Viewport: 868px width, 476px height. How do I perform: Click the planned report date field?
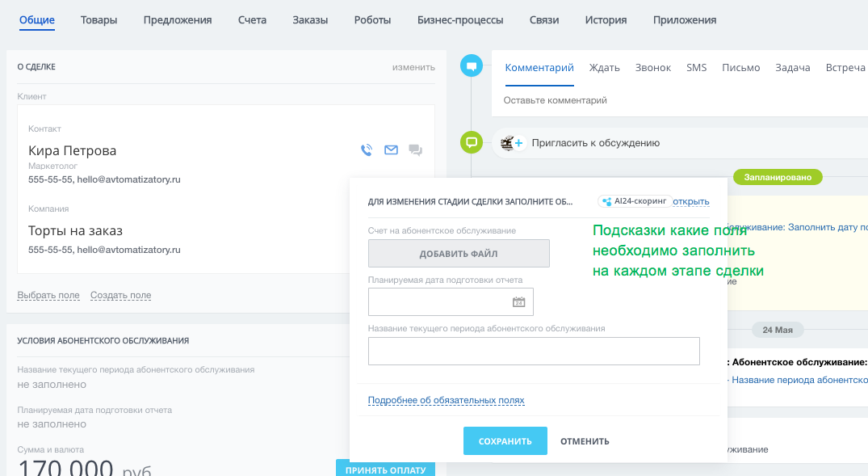point(451,302)
